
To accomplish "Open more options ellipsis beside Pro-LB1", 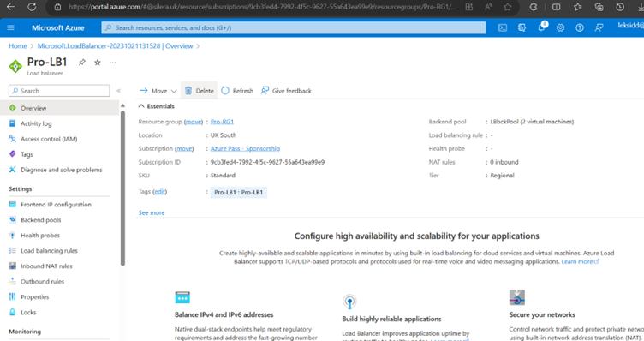I will [x=112, y=63].
